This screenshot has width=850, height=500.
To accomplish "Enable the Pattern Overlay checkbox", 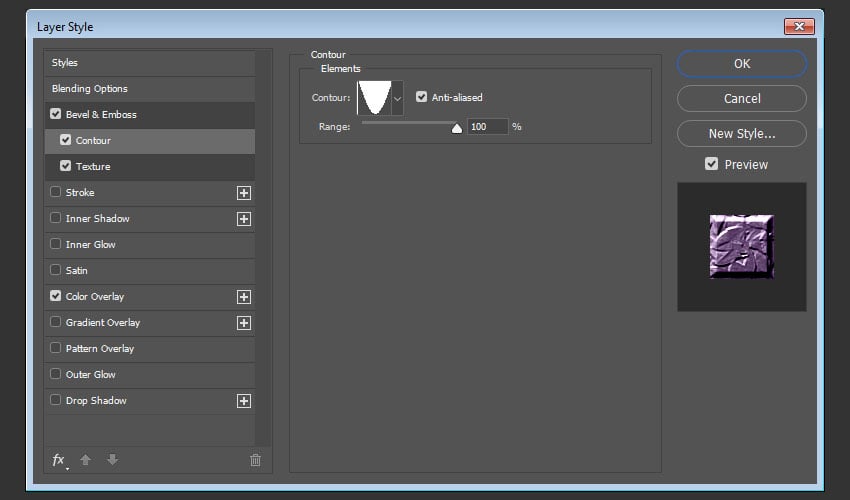I will 55,348.
